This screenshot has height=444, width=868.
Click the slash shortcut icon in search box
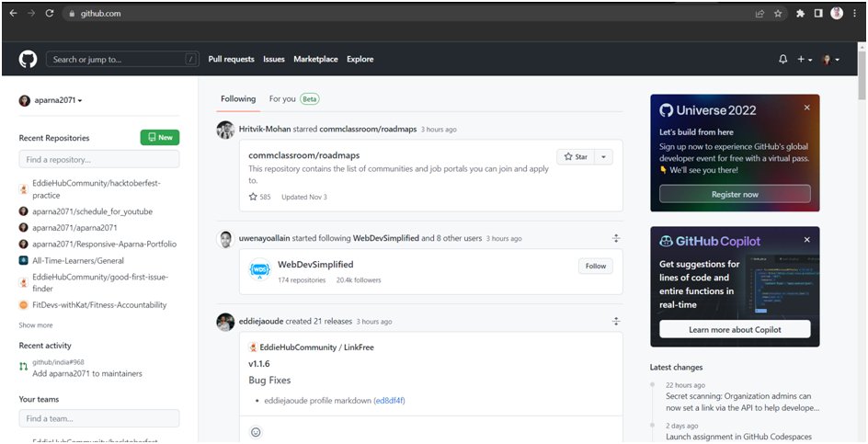tap(190, 59)
